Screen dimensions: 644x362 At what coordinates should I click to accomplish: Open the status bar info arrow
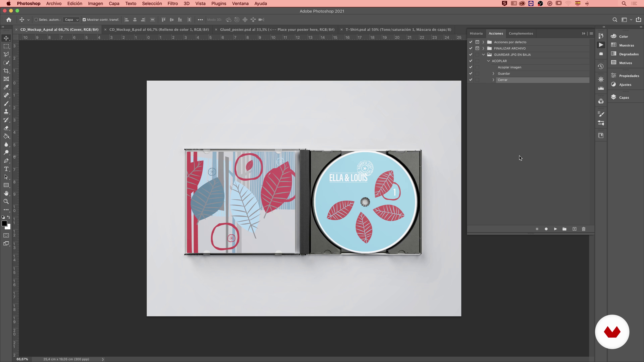[103, 359]
